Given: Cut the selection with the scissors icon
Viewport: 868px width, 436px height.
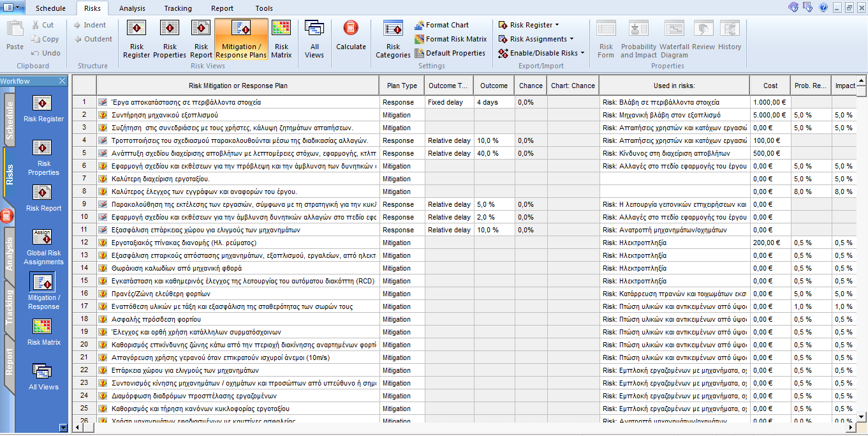Looking at the screenshot, I should pyautogui.click(x=43, y=25).
